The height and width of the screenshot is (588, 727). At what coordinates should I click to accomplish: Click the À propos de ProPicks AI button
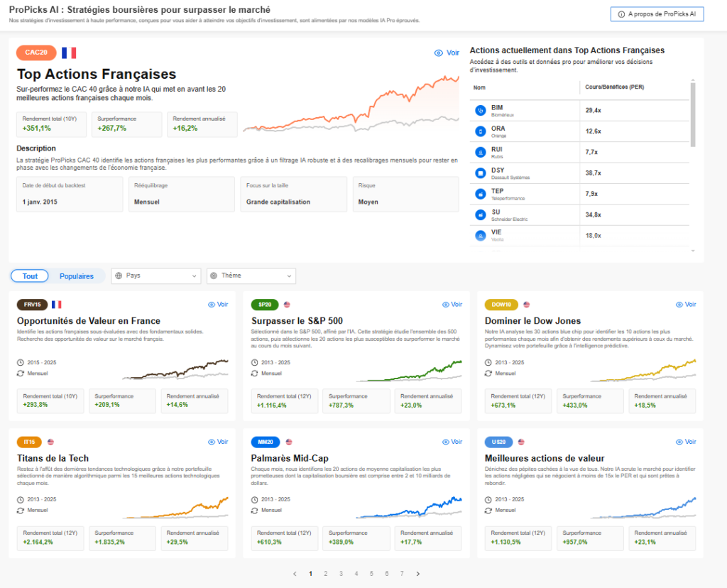tap(657, 14)
